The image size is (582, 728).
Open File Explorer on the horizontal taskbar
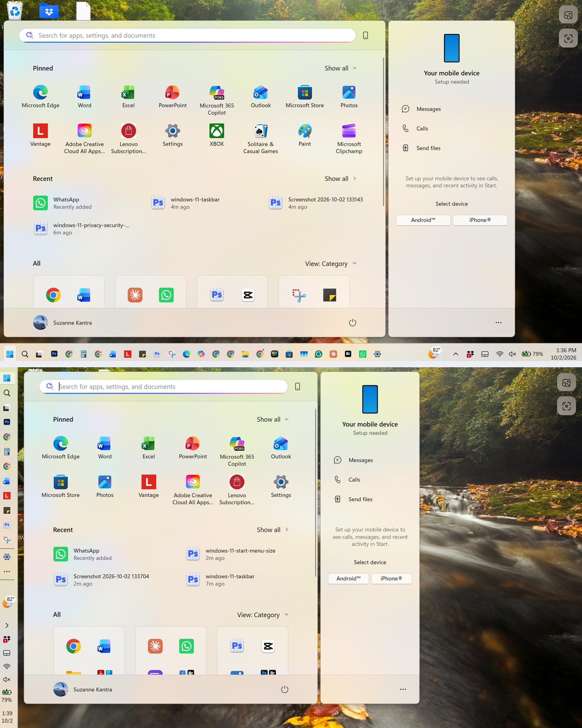(245, 354)
